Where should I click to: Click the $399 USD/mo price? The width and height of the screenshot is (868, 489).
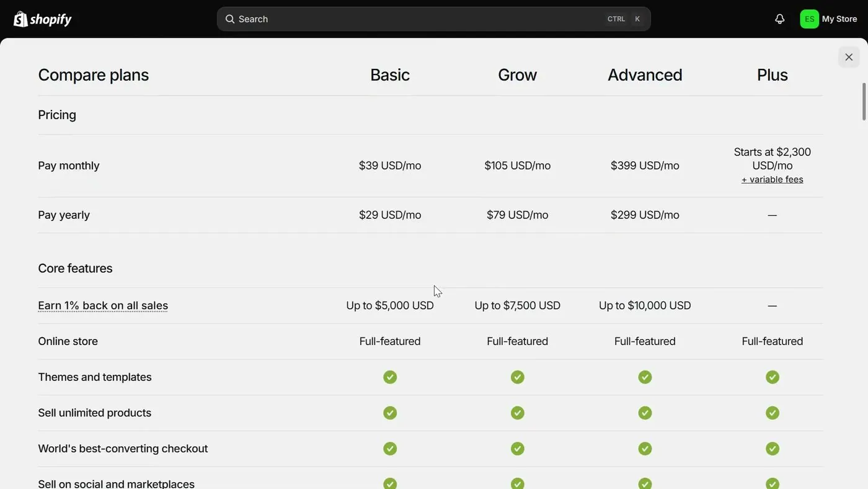pos(645,166)
